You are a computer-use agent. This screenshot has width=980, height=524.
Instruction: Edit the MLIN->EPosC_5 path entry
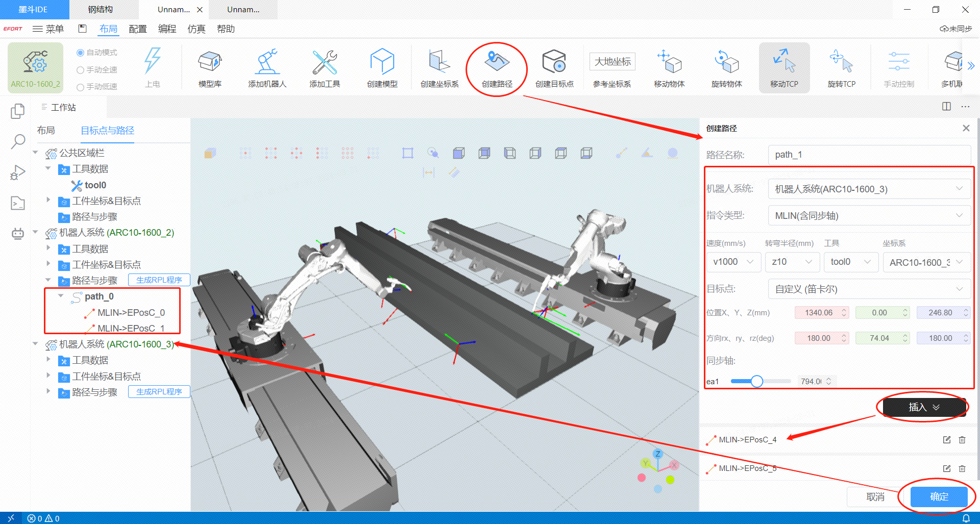(x=947, y=468)
